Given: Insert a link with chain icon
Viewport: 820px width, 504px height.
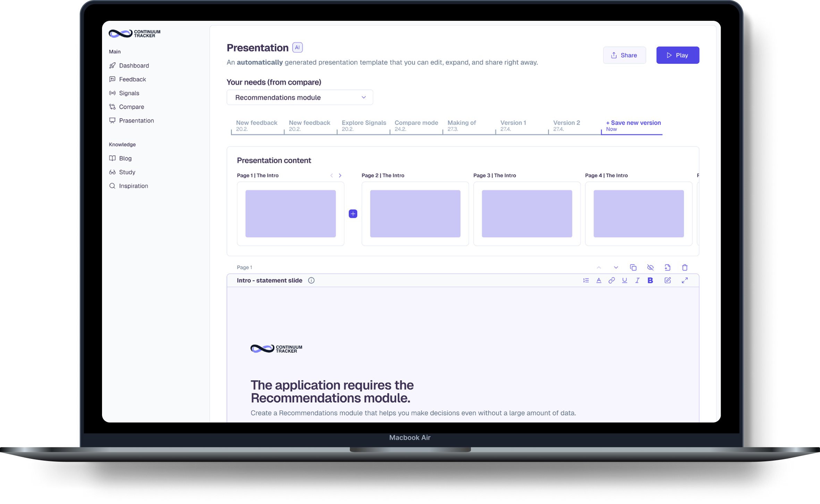Looking at the screenshot, I should [x=611, y=280].
